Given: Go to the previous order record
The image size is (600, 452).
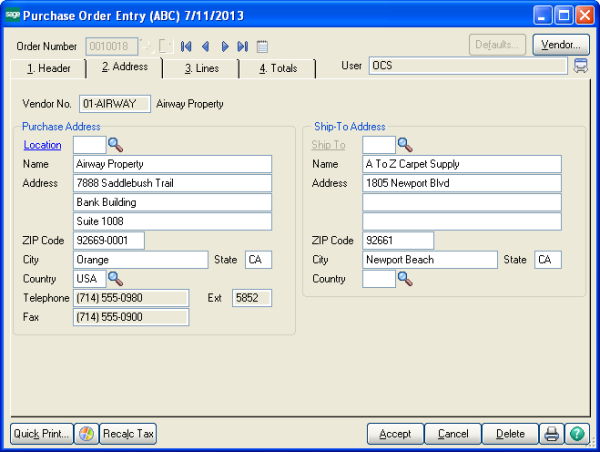Looking at the screenshot, I should [x=206, y=46].
